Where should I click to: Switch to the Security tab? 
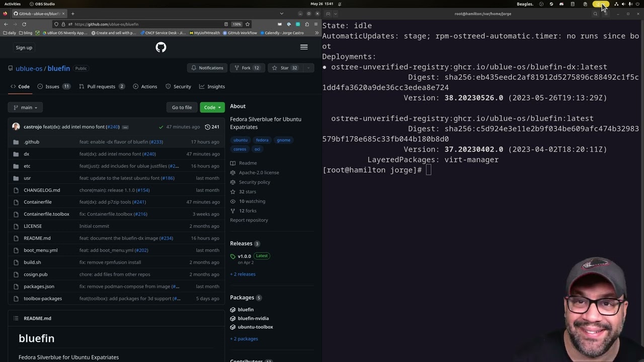(x=178, y=86)
